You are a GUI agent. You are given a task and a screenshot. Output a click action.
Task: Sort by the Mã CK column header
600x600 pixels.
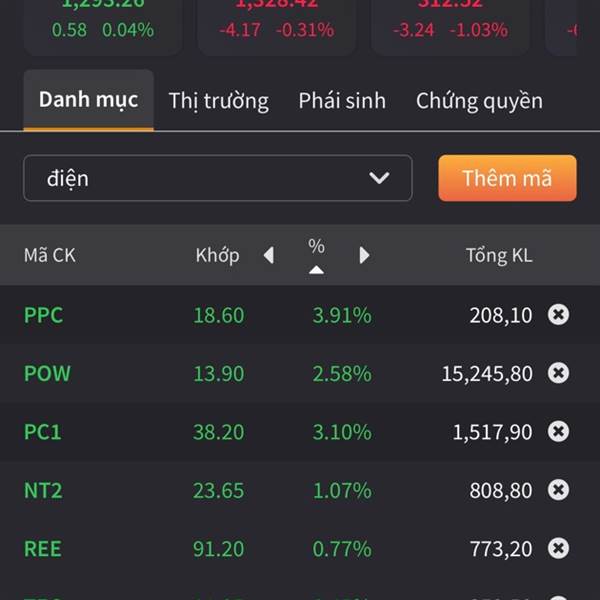pyautogui.click(x=50, y=255)
